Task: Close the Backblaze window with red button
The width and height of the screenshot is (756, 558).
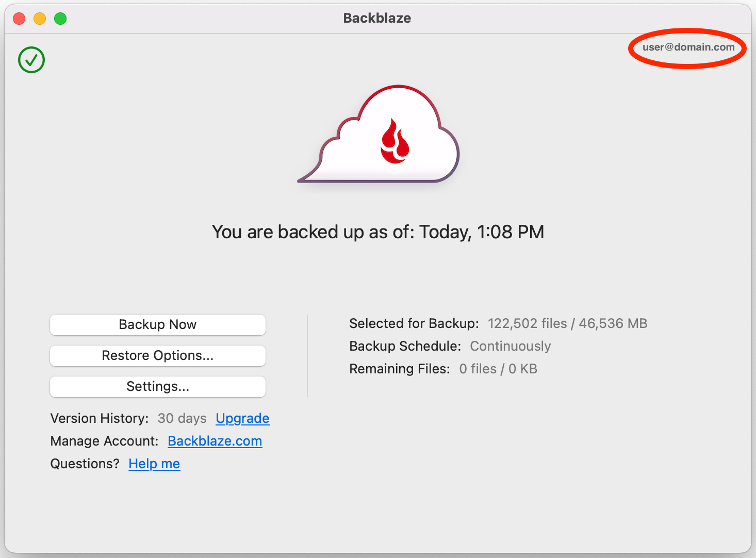Action: (x=19, y=19)
